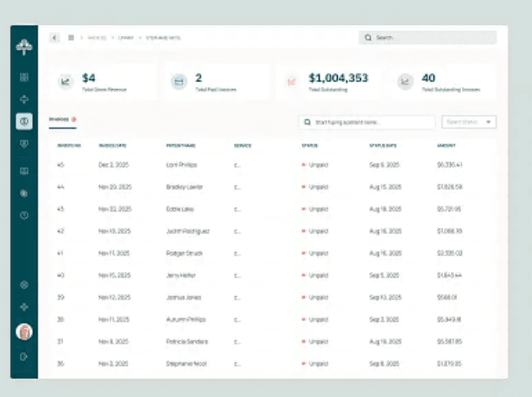Image resolution: width=532 pixels, height=397 pixels.
Task: Open the user profile avatar
Action: (x=24, y=332)
